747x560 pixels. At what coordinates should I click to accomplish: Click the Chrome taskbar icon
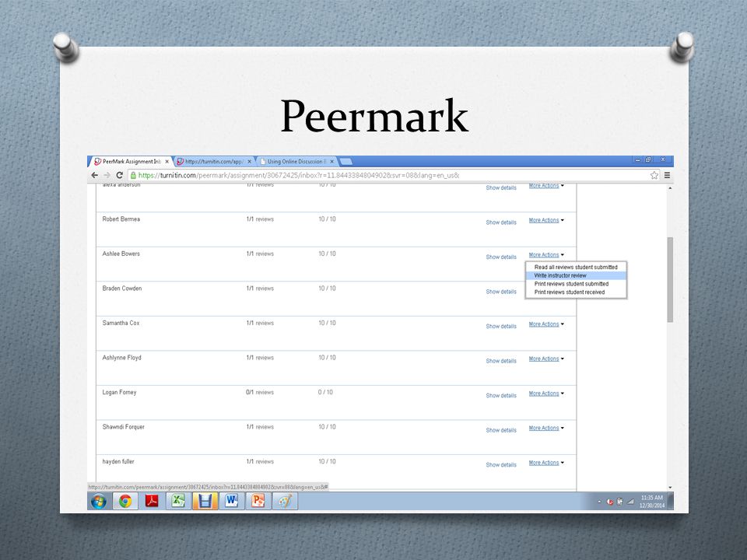125,502
